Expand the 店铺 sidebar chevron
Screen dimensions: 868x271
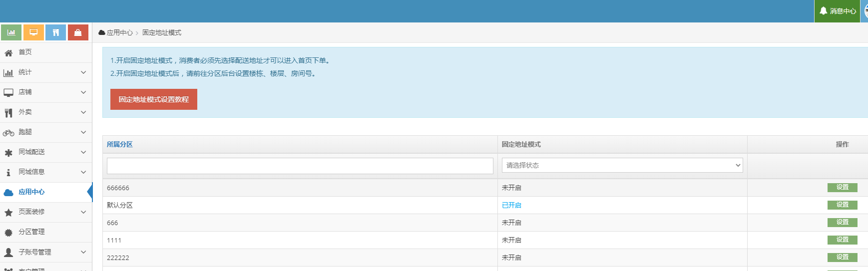(x=83, y=92)
